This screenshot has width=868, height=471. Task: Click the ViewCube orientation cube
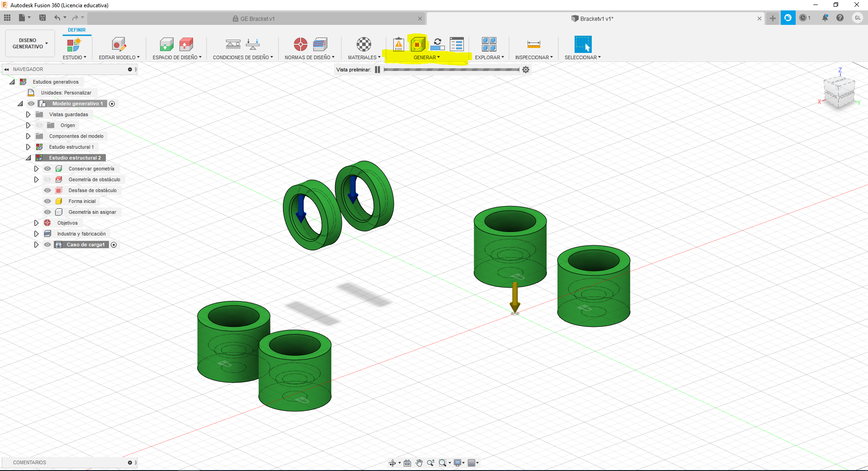pyautogui.click(x=839, y=93)
